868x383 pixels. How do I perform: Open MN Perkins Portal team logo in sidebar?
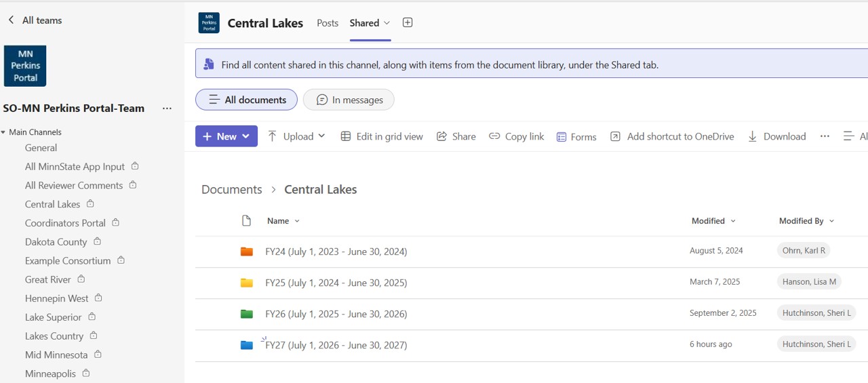25,66
